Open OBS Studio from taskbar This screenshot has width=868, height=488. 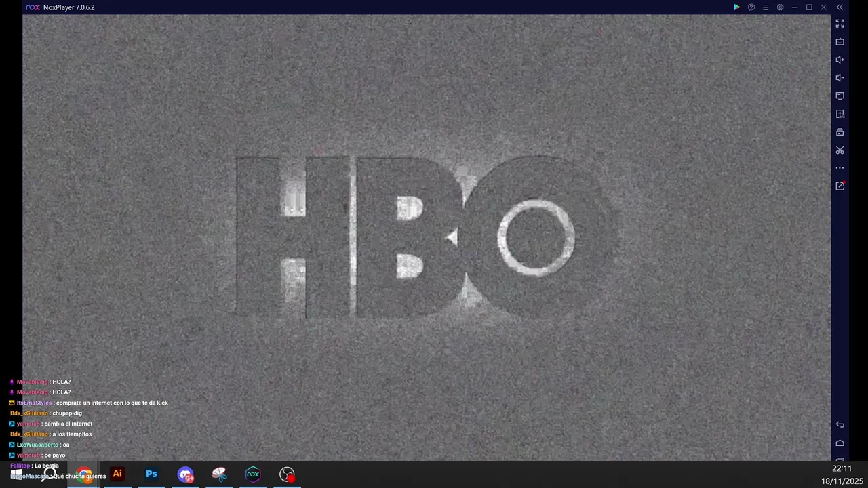(288, 475)
